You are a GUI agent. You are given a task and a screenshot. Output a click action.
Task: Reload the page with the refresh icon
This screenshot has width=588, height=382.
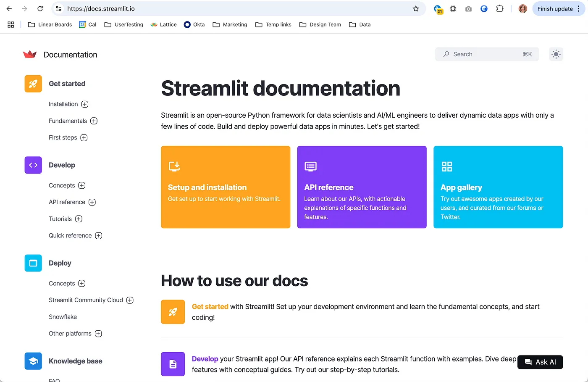tap(40, 8)
